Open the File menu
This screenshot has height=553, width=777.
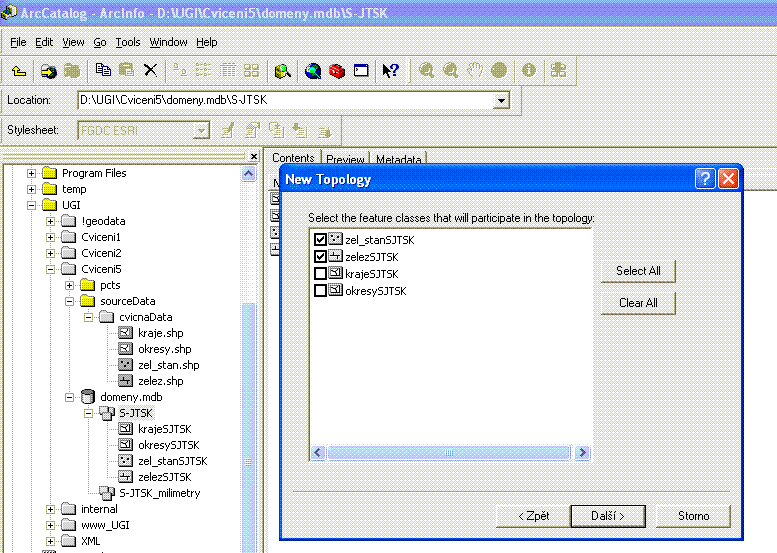click(x=18, y=43)
